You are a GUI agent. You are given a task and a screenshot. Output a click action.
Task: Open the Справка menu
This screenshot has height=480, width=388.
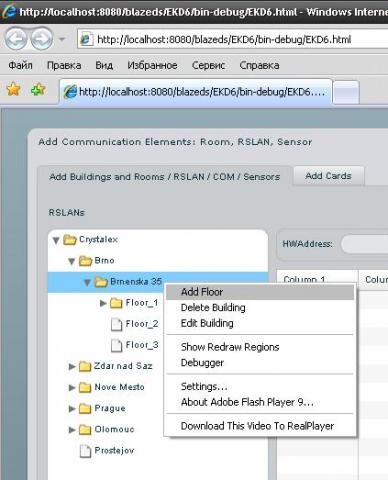259,65
